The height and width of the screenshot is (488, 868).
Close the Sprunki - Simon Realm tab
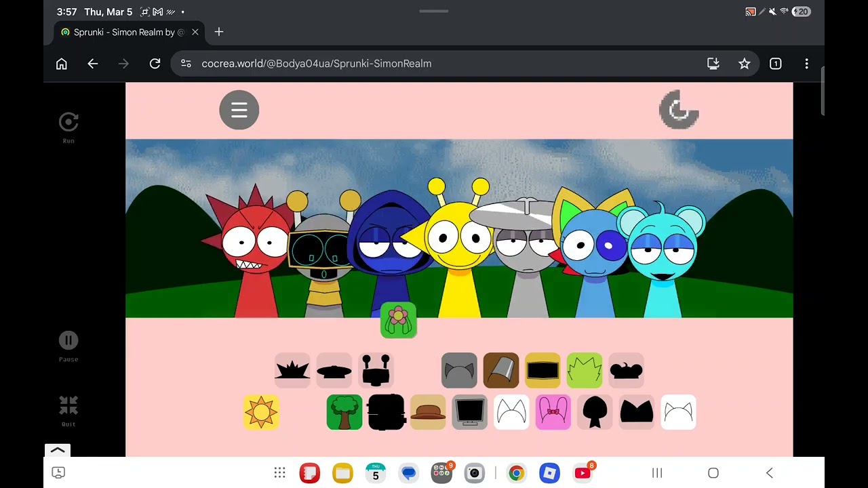pyautogui.click(x=195, y=32)
